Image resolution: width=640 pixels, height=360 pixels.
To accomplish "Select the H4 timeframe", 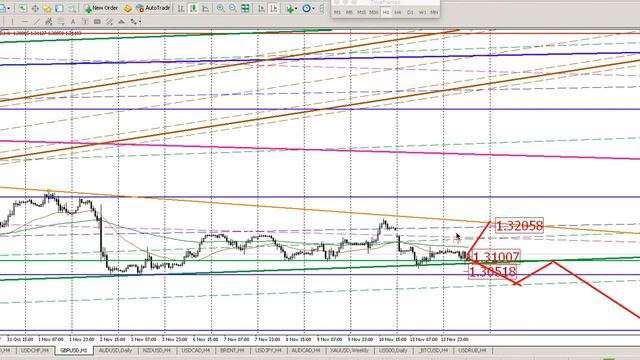I will point(398,12).
